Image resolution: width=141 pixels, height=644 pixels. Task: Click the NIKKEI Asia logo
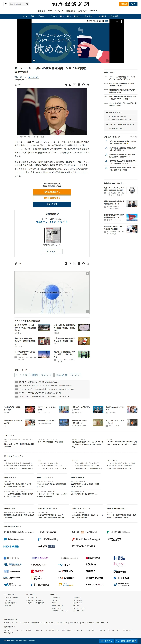coord(11,546)
